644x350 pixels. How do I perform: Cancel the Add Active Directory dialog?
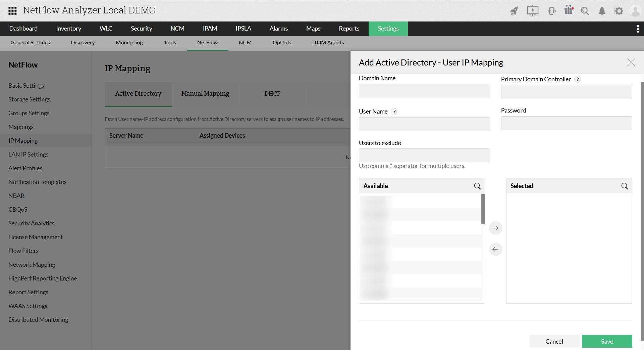(554, 341)
